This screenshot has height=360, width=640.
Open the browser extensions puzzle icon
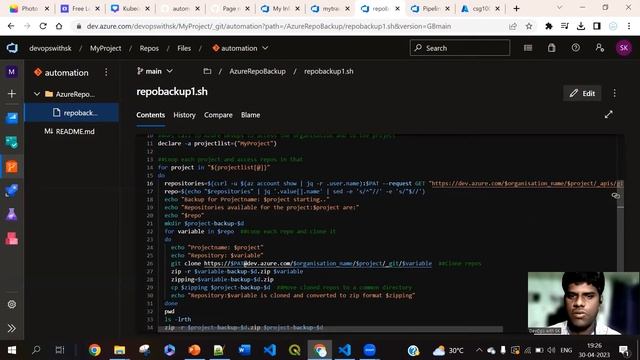pos(549,26)
